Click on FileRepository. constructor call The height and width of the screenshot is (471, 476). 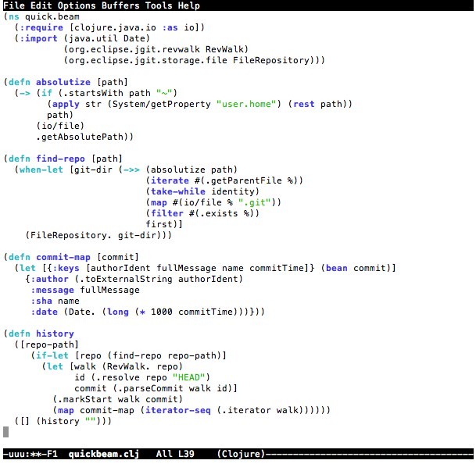click(x=71, y=235)
